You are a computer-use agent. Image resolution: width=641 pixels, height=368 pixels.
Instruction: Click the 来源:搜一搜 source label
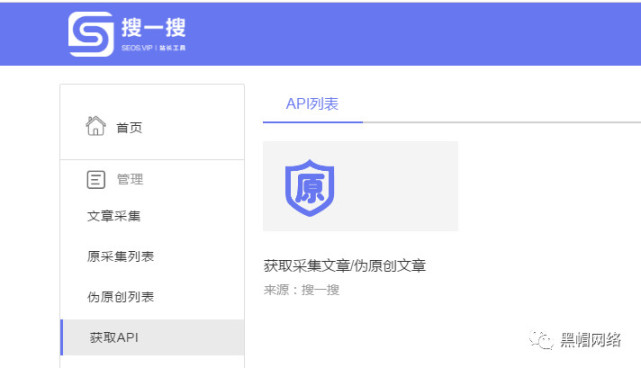[x=302, y=290]
